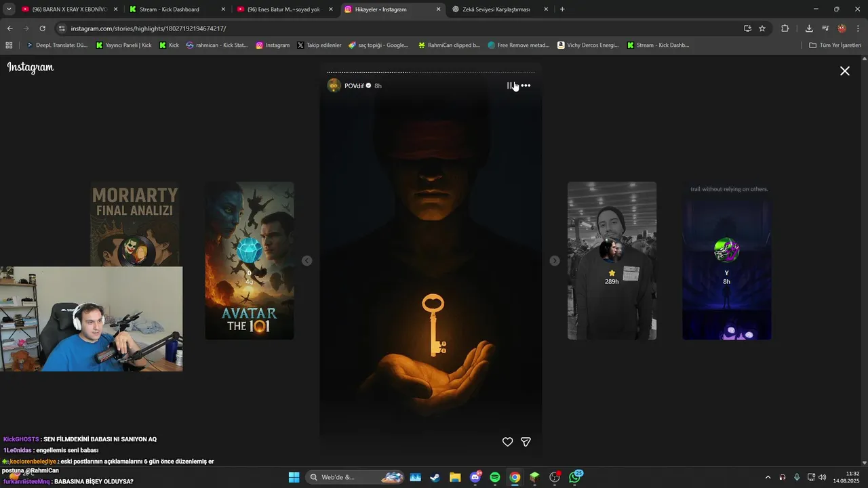Open the install app icon in address bar
This screenshot has width=868, height=488.
coord(747,28)
